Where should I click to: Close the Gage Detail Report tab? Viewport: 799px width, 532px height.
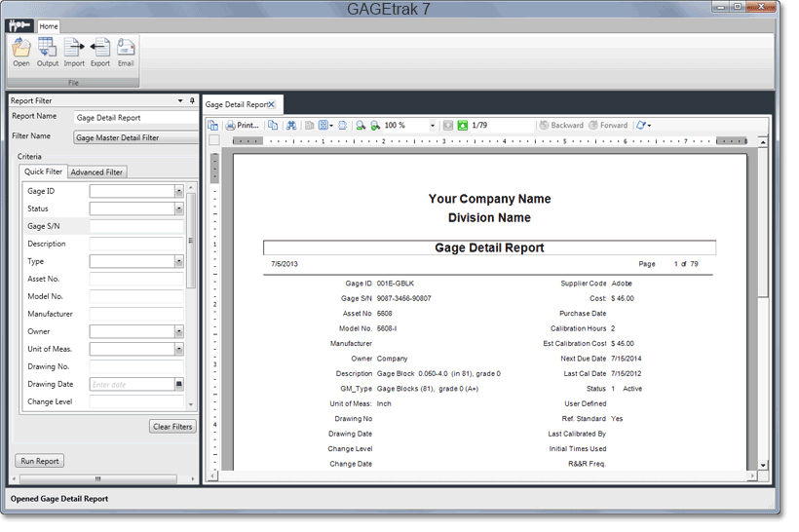272,104
